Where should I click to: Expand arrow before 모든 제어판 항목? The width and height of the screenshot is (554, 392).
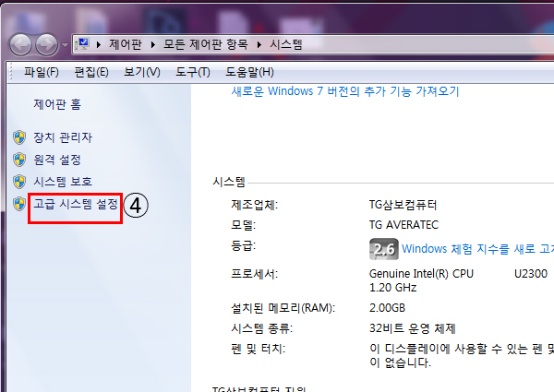point(153,44)
